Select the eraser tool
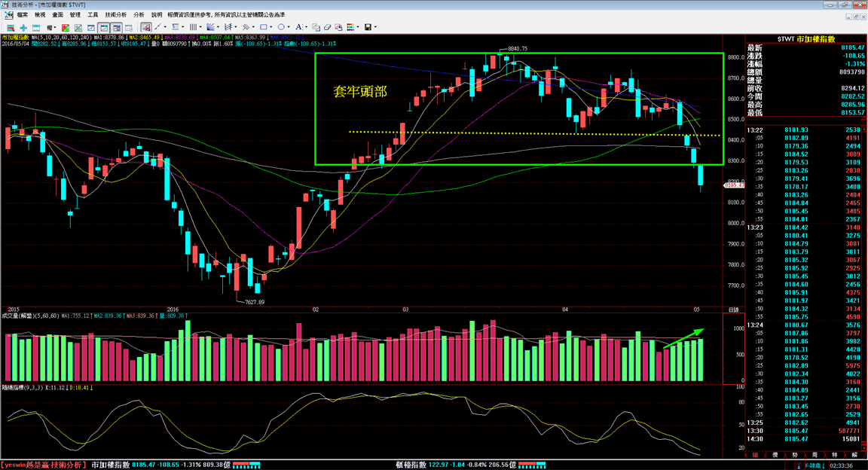This screenshot has height=470, width=868. [327, 27]
